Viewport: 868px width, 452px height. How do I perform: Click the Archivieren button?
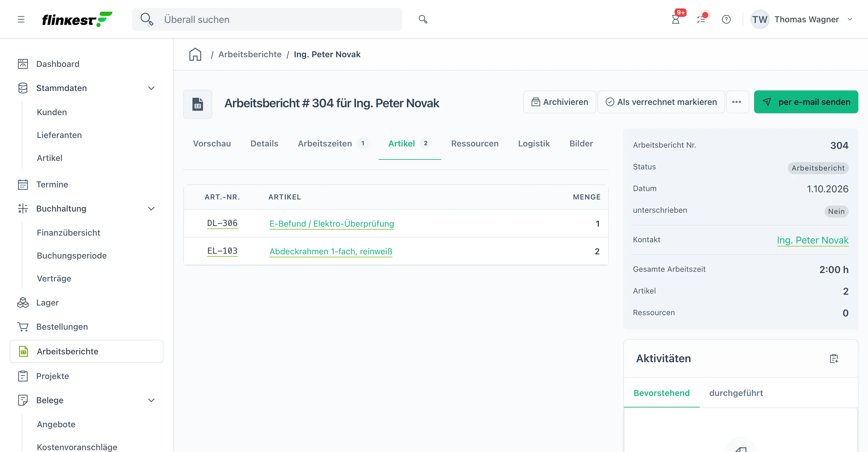point(559,102)
